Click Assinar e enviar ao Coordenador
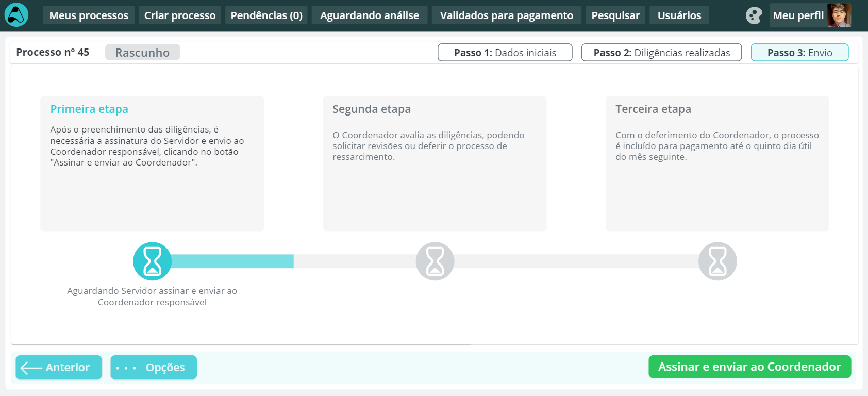The image size is (868, 396). pos(750,367)
